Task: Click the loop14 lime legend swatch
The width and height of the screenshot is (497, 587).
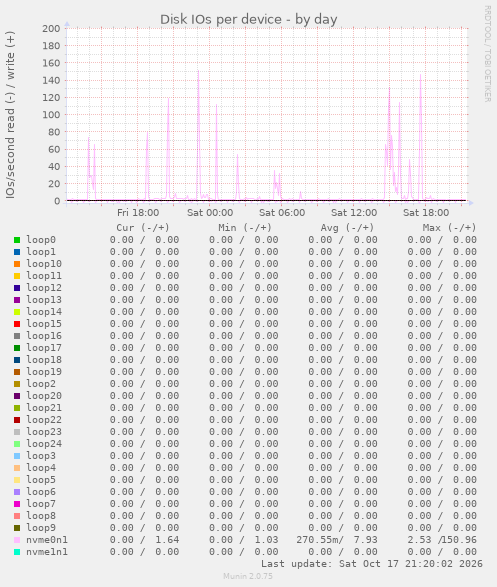Action: point(17,312)
